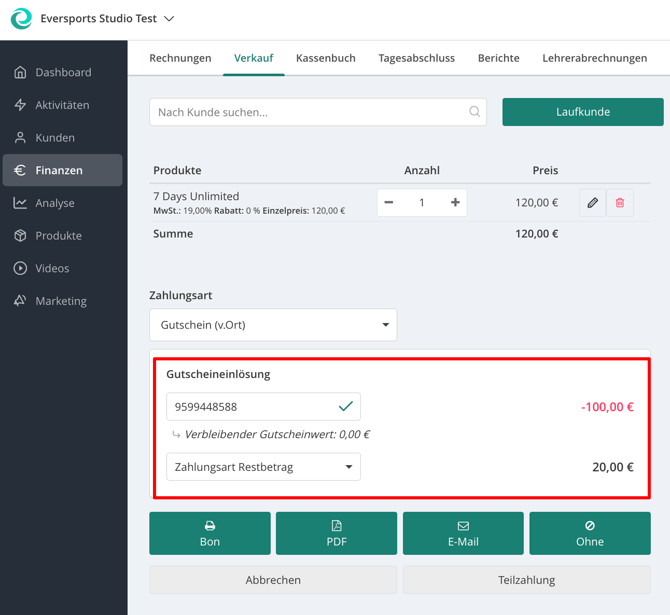
Task: Click the pencil edit icon for 7 Days Unlimited
Action: [x=592, y=203]
